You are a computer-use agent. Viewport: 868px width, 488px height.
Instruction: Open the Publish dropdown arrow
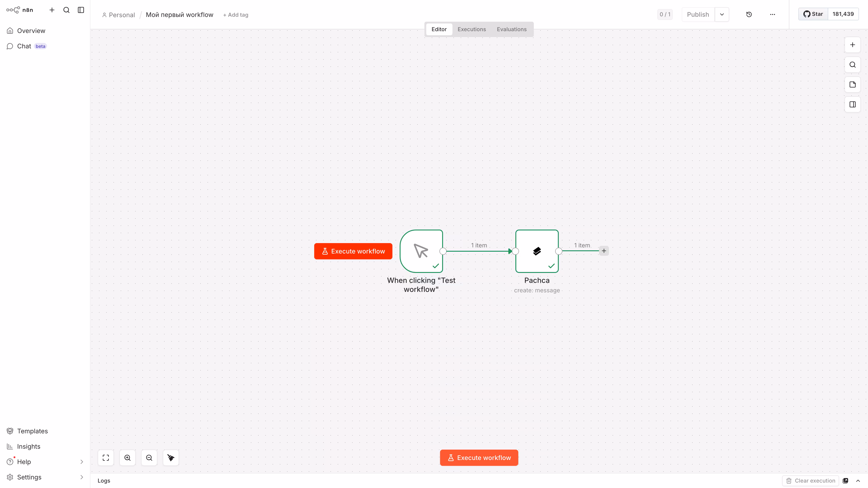722,14
